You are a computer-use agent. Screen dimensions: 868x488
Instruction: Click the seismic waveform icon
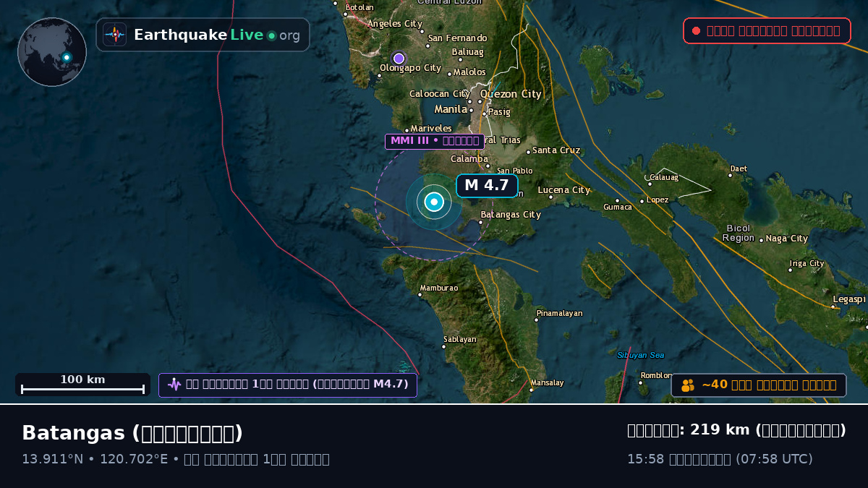coord(174,385)
